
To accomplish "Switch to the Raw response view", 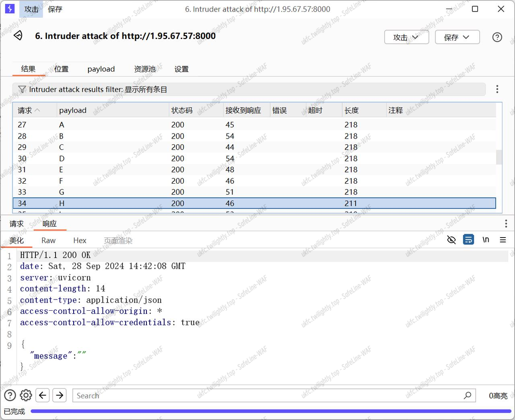I will 48,240.
